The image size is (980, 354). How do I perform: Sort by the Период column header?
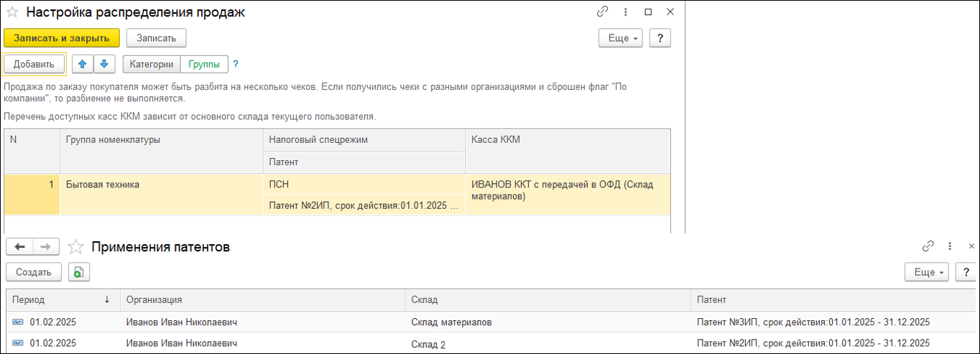tap(63, 299)
